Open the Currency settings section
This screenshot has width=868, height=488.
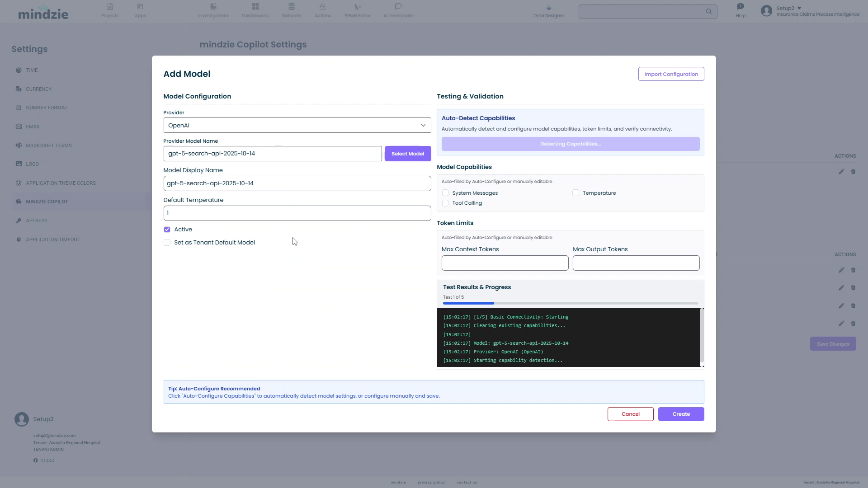pos(38,89)
